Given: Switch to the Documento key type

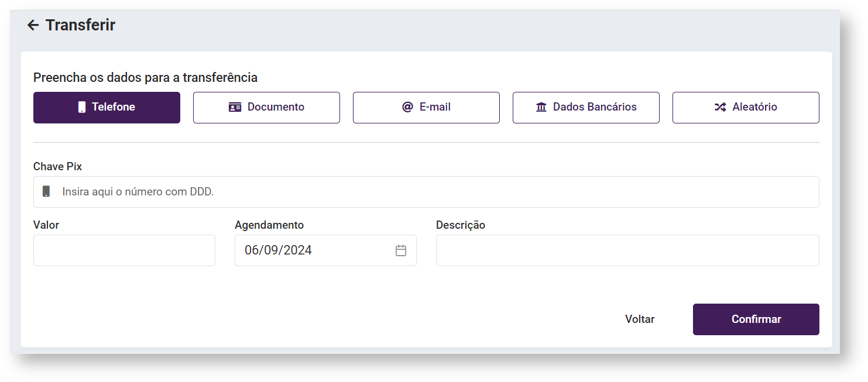Looking at the screenshot, I should click(x=266, y=108).
